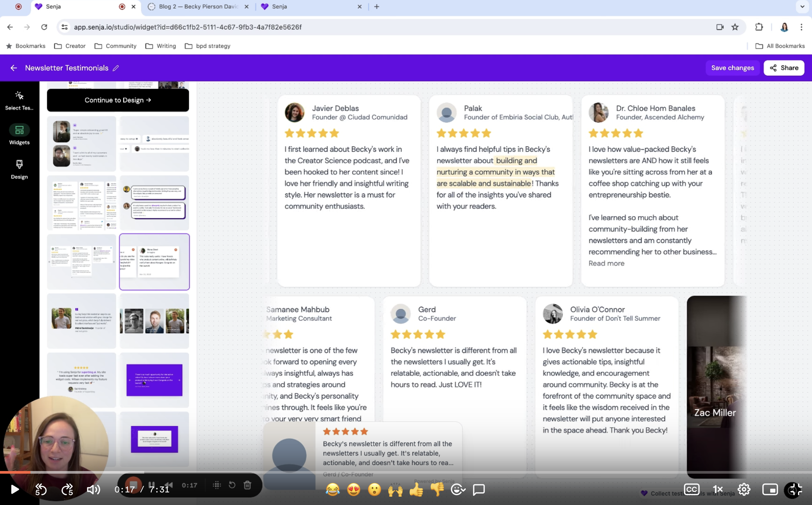812x505 pixels.
Task: Toggle picture-in-picture mode
Action: pos(769,490)
